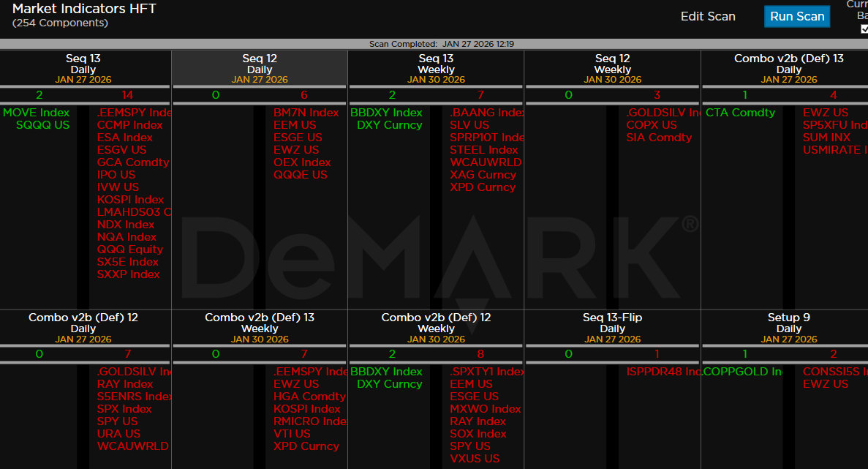Select HGA Comdty in Combo 13 Weekly

point(309,397)
